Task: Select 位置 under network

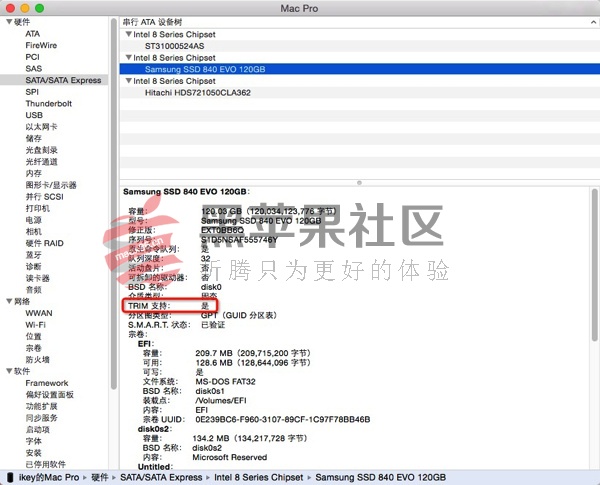Action: pos(34,336)
